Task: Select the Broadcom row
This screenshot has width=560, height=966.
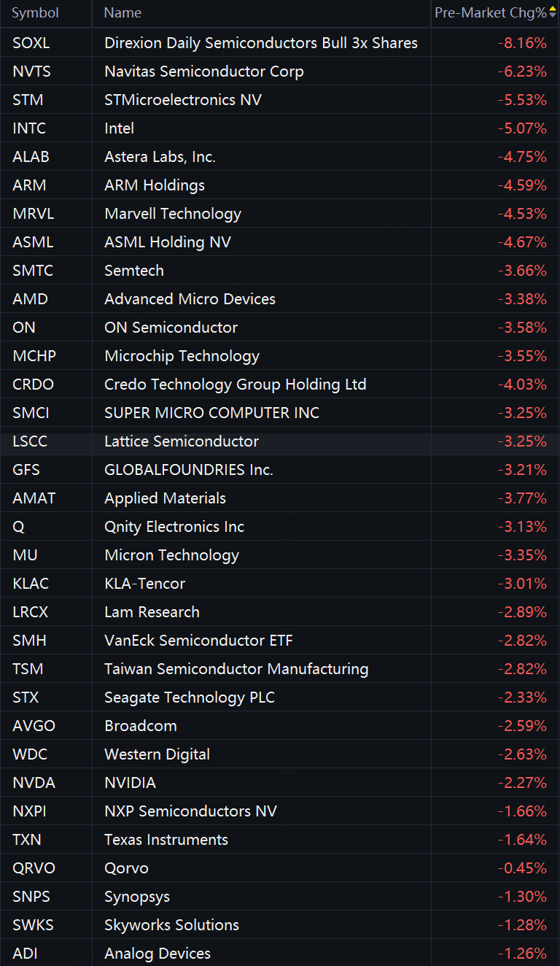Action: pos(280,726)
